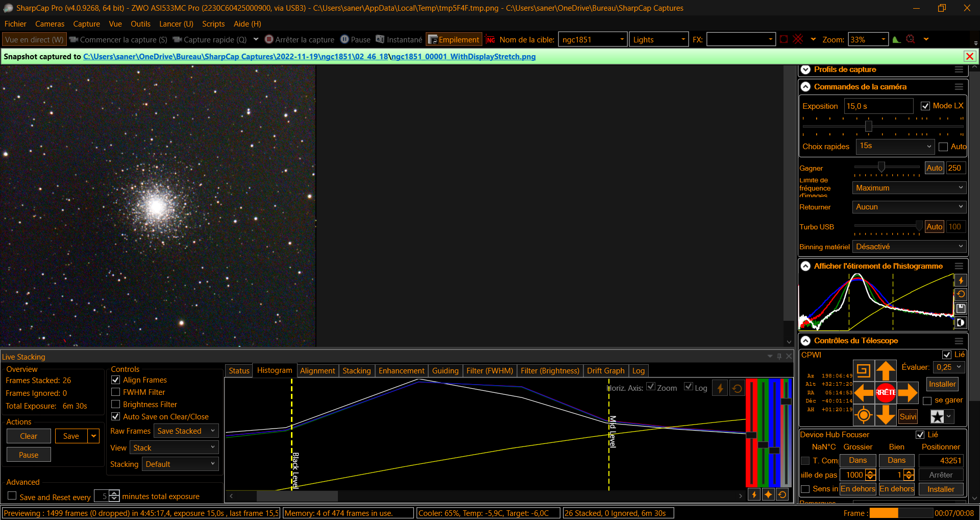Collapse the Commandes de la caméra panel
This screenshot has width=980, height=520.
coord(805,87)
